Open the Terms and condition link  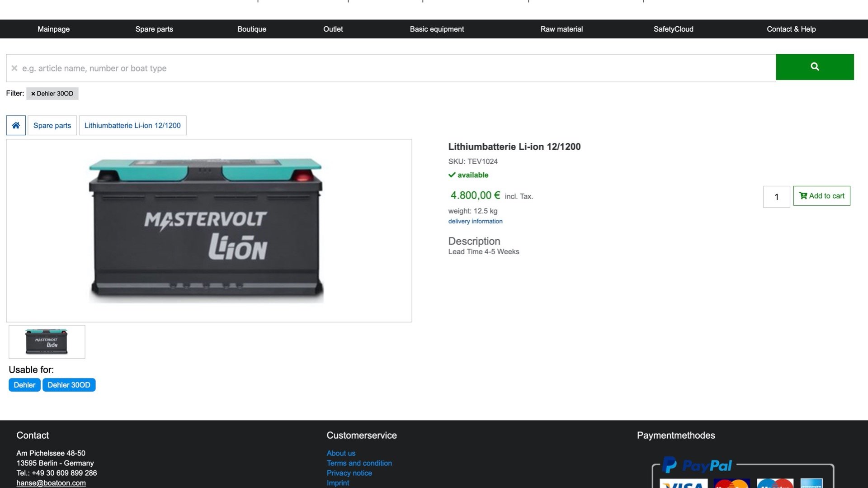click(x=359, y=463)
